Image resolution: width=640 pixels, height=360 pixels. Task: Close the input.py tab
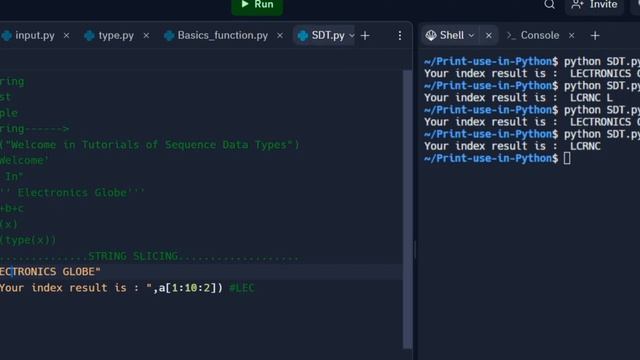67,36
